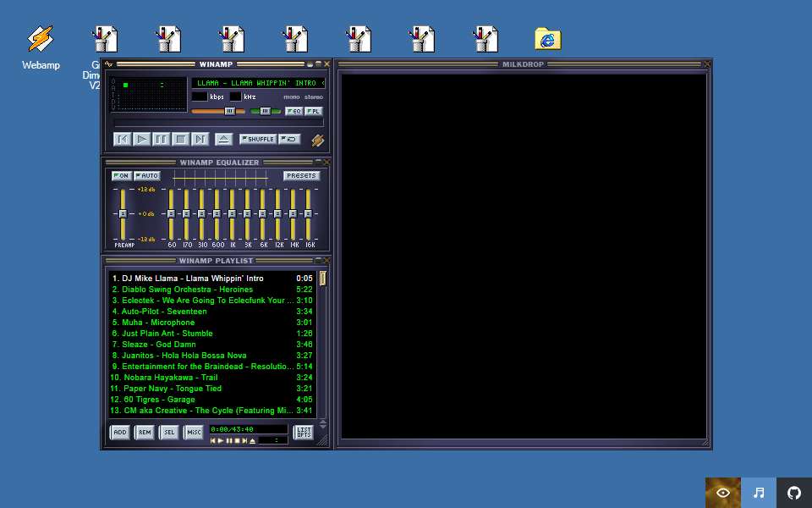Click the 16K equalizer band slider
This screenshot has width=812, height=508.
pyautogui.click(x=308, y=213)
